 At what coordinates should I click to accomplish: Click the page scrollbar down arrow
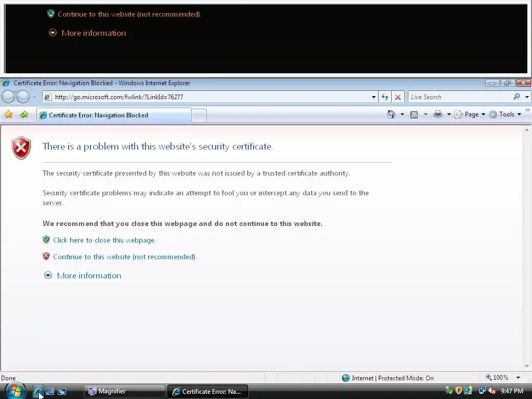(527, 366)
